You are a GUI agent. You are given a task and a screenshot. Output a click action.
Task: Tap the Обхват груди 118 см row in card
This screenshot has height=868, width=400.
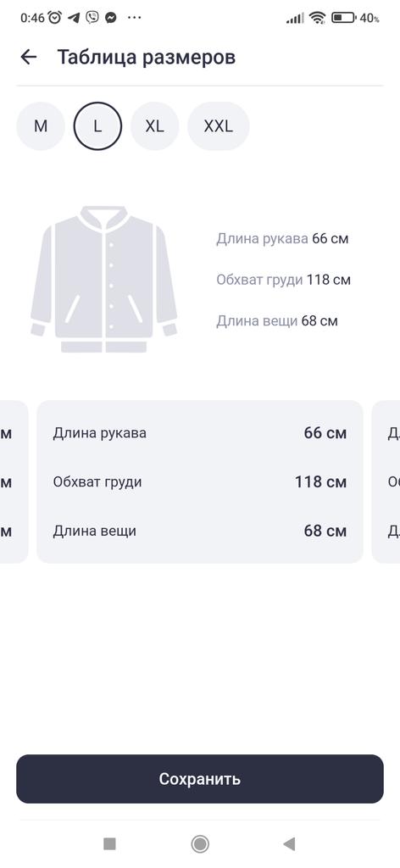tap(200, 482)
